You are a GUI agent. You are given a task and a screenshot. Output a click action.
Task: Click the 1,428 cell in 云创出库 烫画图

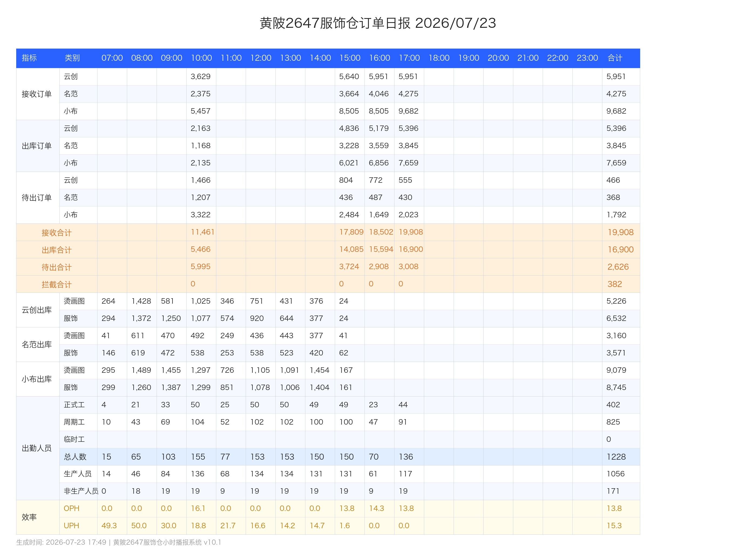coord(141,301)
